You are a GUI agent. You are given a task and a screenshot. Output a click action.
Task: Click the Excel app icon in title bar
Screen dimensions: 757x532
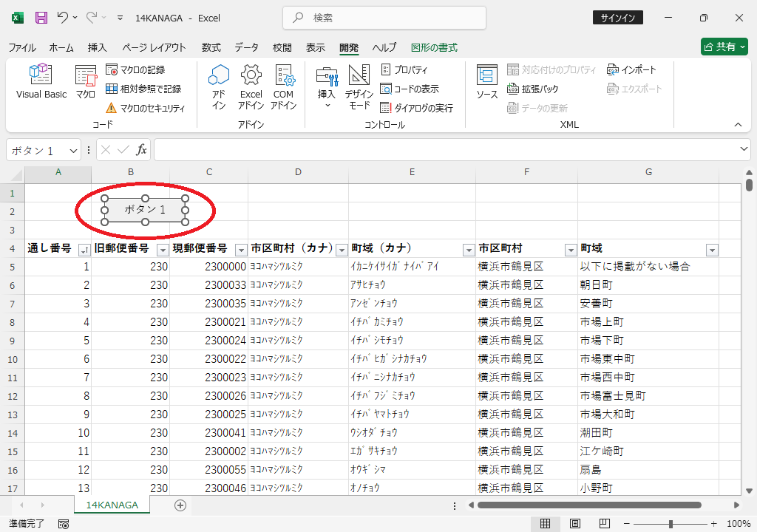pyautogui.click(x=18, y=18)
